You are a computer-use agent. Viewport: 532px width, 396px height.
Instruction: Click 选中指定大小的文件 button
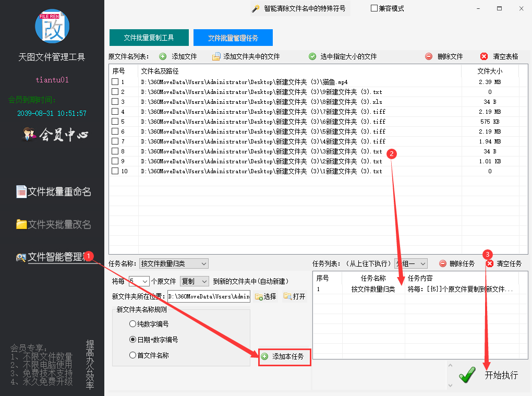point(343,56)
